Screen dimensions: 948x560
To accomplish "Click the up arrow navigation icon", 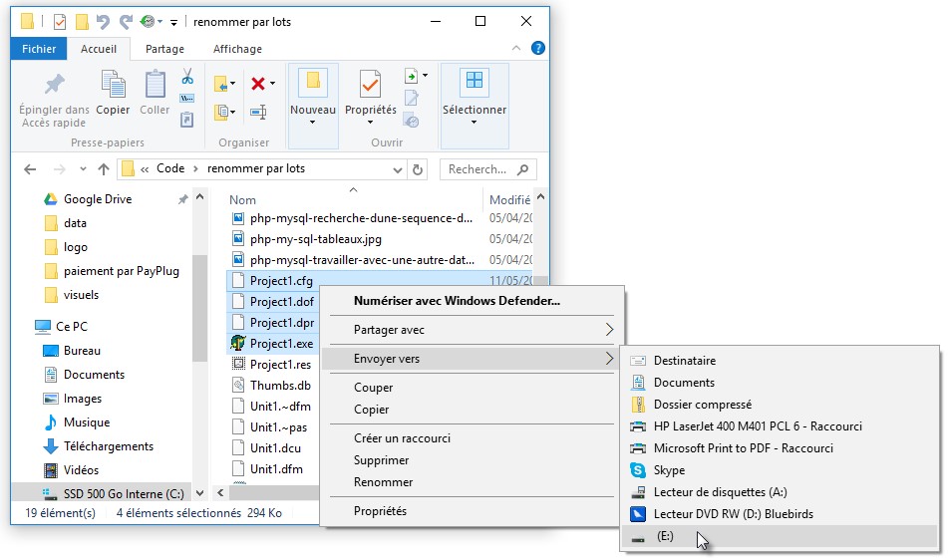I will [104, 169].
